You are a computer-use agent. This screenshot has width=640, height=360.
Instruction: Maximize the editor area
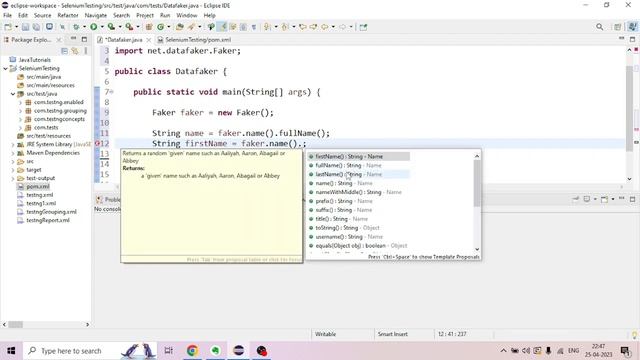(x=632, y=39)
